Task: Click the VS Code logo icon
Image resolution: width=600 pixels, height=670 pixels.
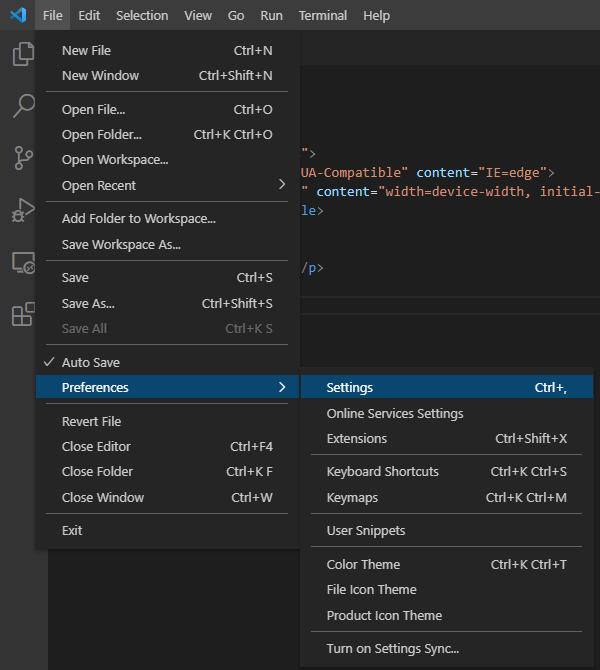Action: (x=18, y=15)
